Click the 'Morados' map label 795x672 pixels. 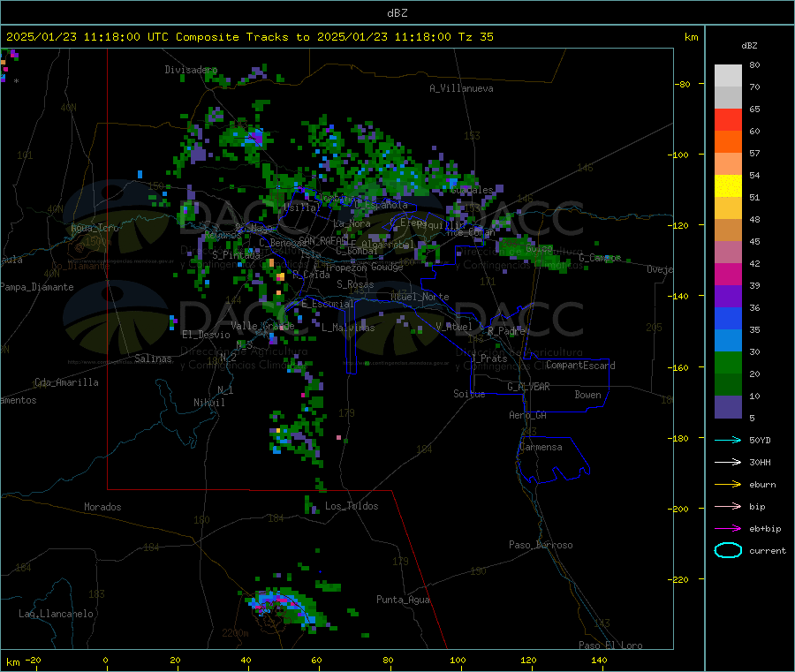click(x=102, y=507)
